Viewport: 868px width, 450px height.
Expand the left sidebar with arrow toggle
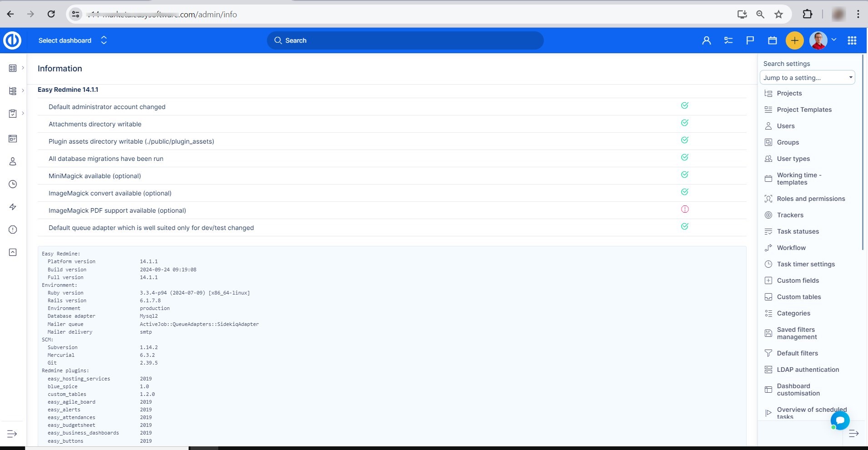[x=12, y=434]
